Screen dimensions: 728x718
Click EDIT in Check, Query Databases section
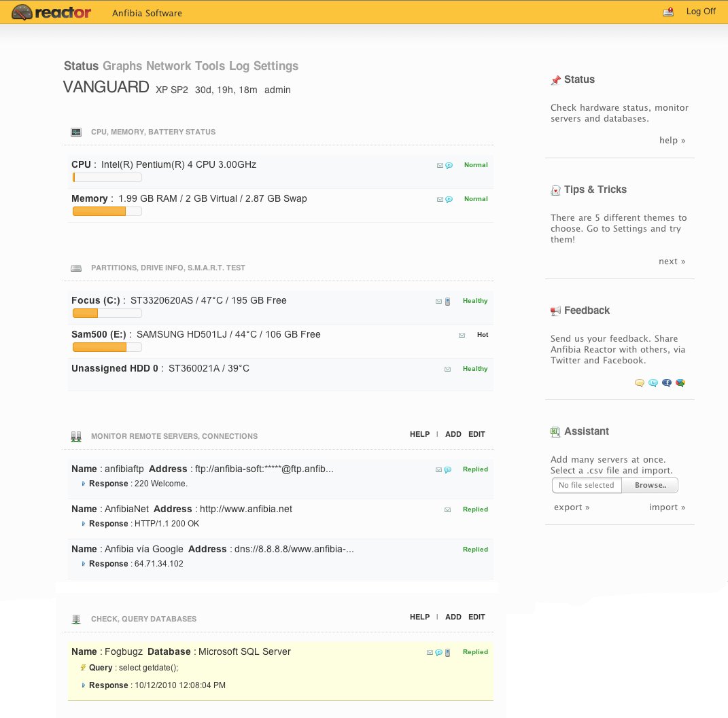pos(476,617)
